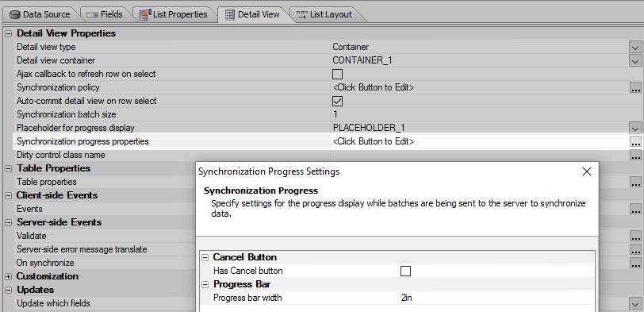Viewport: 644px width, 312px height.
Task: Click ellipsis button for On synchronize
Action: tap(635, 263)
